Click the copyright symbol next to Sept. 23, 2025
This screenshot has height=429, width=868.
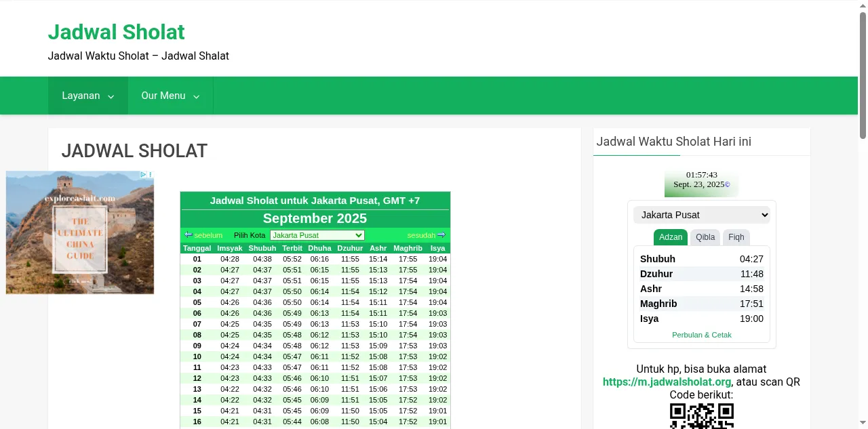coord(728,185)
